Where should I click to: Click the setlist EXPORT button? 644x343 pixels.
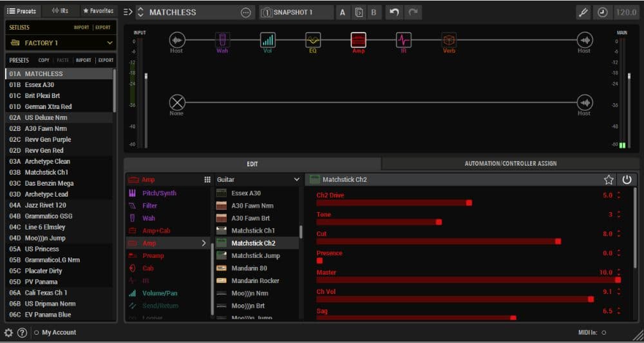click(x=102, y=28)
